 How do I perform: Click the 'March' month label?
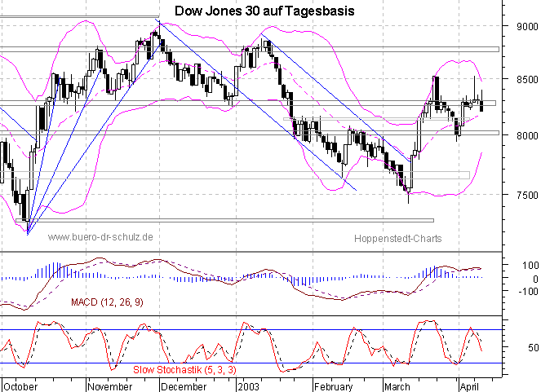[x=397, y=386]
